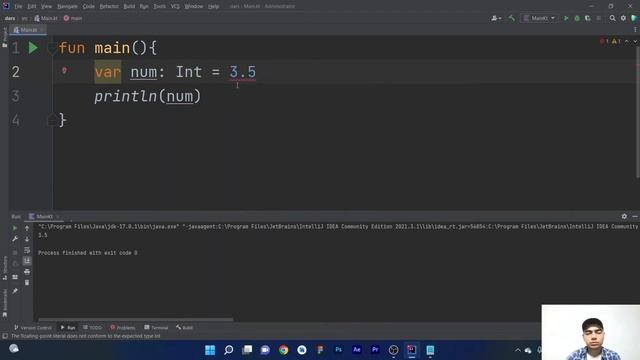Click the down arrow in Run console toolbar
This screenshot has width=640, height=360.
[27, 239]
